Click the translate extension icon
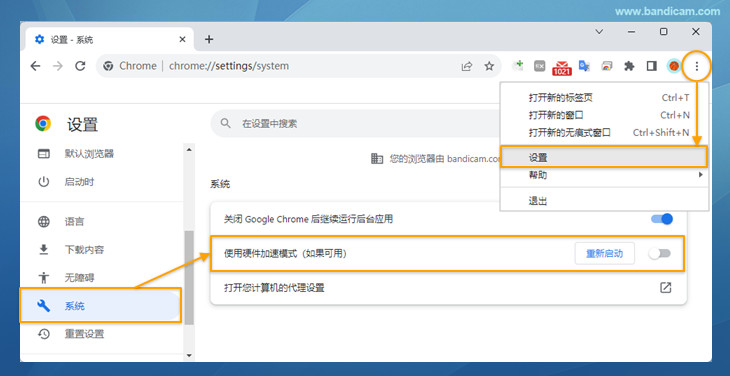The height and width of the screenshot is (376, 730). pos(584,66)
